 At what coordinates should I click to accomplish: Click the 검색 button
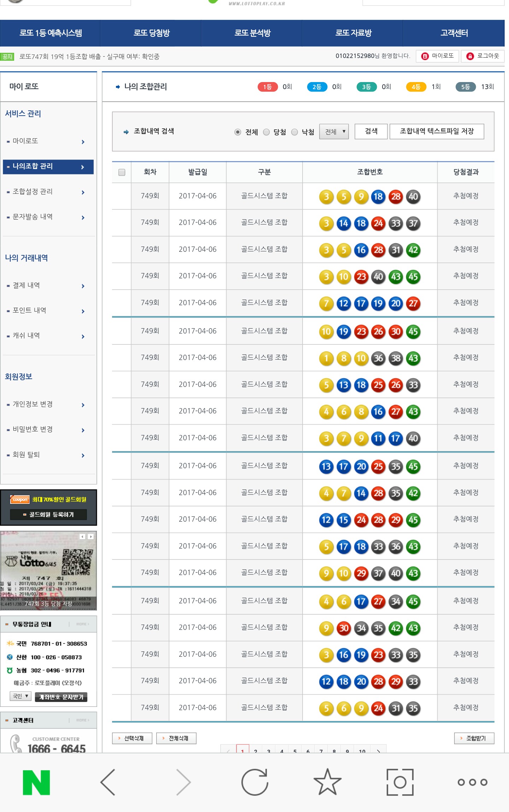tap(371, 132)
